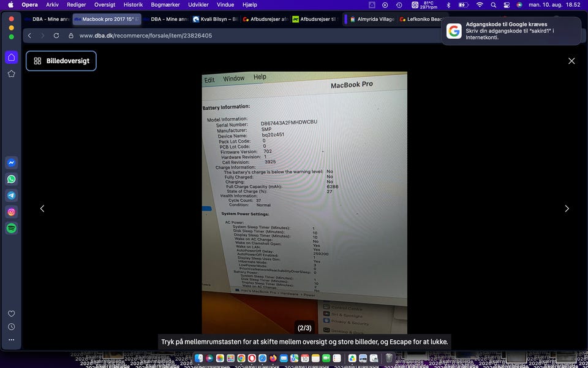588x368 pixels.
Task: Open the Apple menu
Action: click(10, 5)
